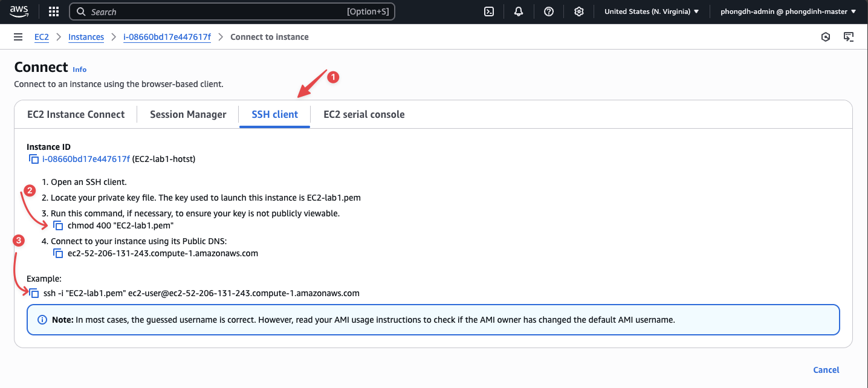Copy the instance ID i-08660bd17e447617f

[34, 159]
